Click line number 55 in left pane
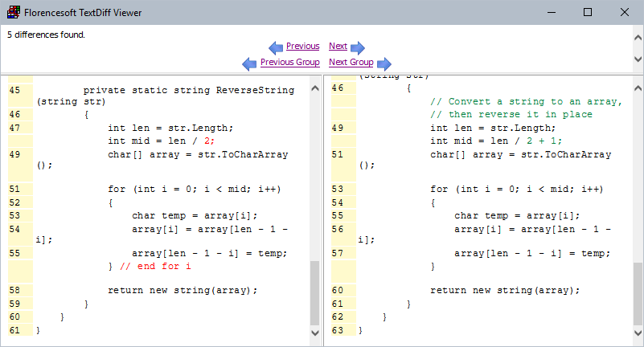Viewport: 644px width, 347px height. [x=14, y=253]
